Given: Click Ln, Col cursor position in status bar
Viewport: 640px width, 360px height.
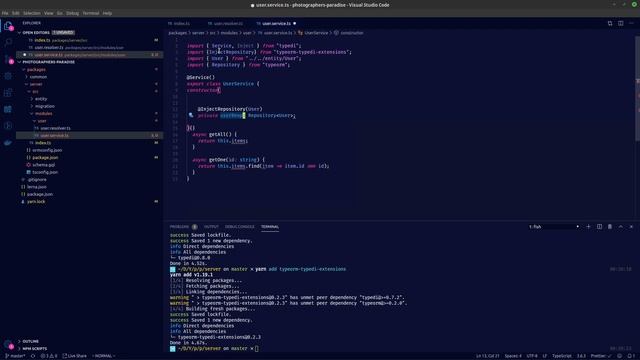Looking at the screenshot, I should click(487, 356).
